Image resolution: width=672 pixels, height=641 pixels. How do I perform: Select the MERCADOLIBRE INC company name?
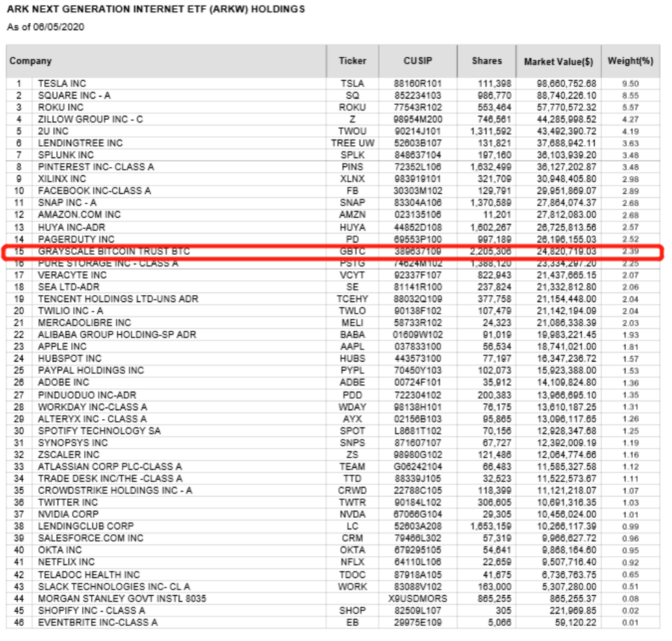pos(84,323)
